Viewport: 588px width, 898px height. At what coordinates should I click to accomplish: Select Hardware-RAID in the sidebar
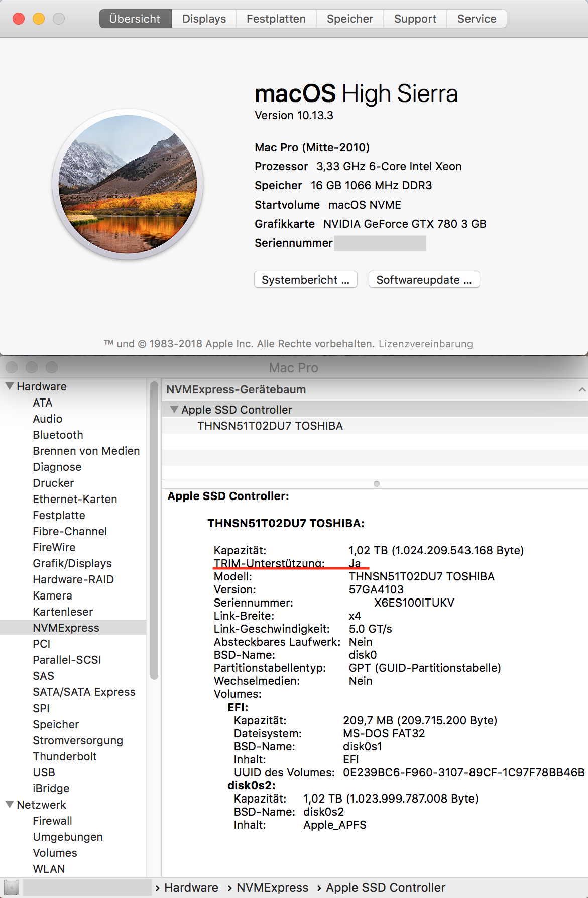[73, 579]
